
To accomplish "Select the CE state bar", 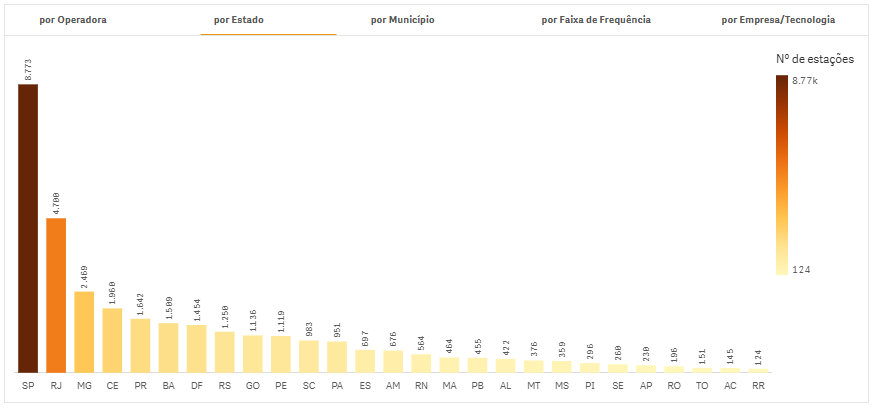I will point(112,340).
